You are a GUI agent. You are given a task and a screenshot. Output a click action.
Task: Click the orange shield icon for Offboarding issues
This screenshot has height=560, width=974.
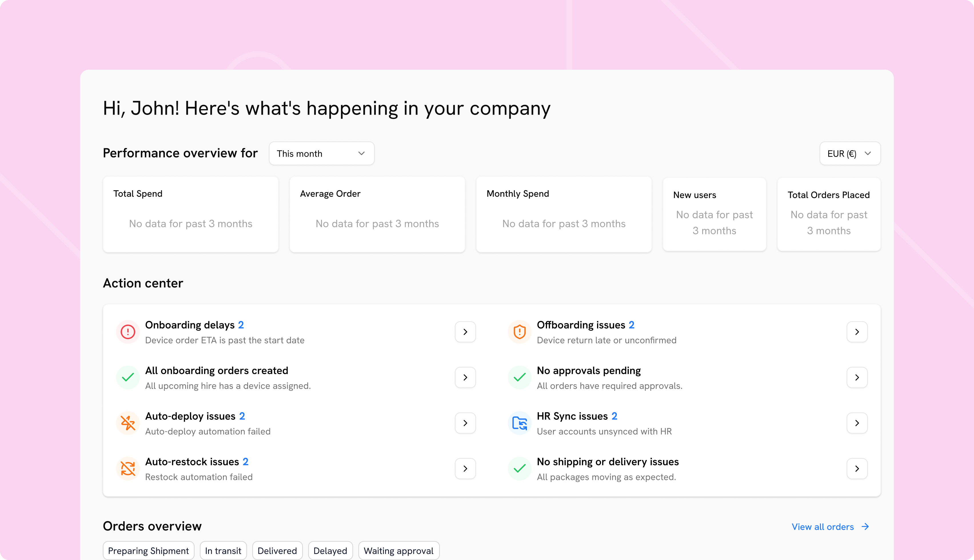(519, 331)
